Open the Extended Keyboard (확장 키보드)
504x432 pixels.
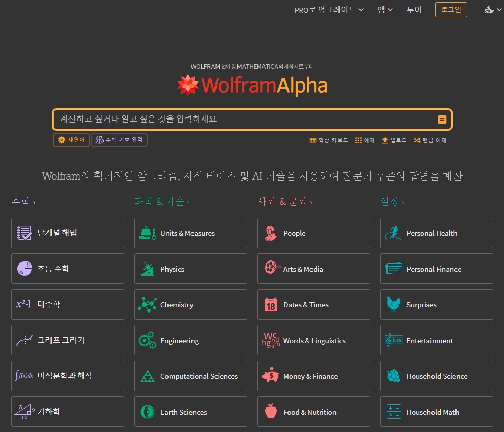click(x=329, y=140)
